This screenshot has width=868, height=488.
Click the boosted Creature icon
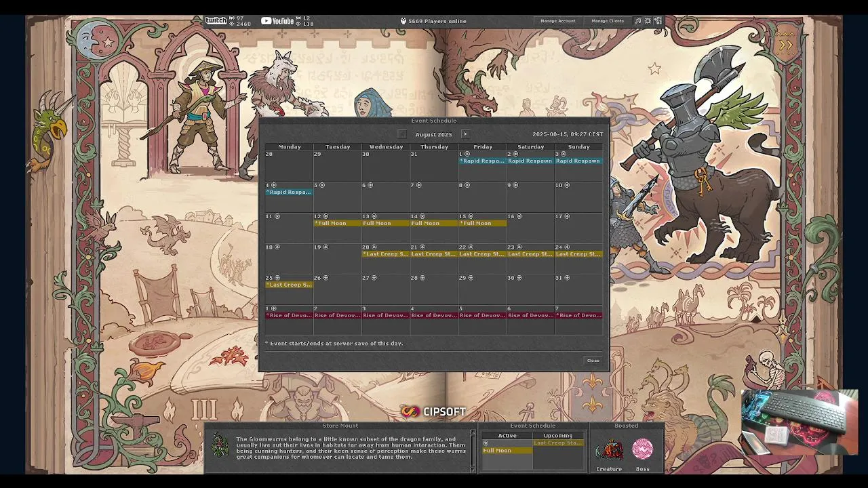click(609, 449)
